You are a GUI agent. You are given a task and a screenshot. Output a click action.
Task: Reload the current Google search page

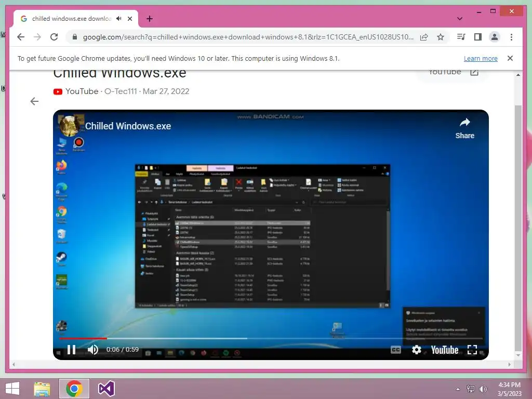[54, 37]
